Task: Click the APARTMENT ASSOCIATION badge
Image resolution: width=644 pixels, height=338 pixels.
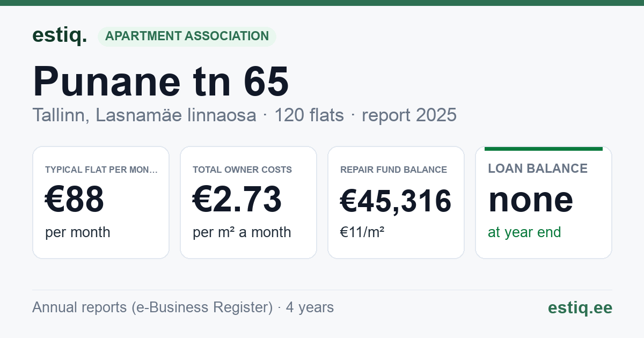Action: click(x=187, y=36)
